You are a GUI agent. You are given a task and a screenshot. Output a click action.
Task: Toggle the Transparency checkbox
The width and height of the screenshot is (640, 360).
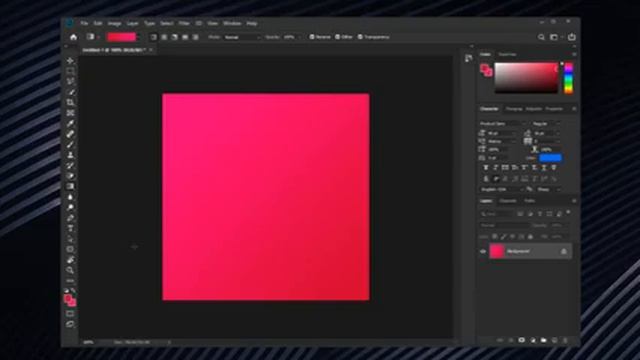[x=360, y=37]
